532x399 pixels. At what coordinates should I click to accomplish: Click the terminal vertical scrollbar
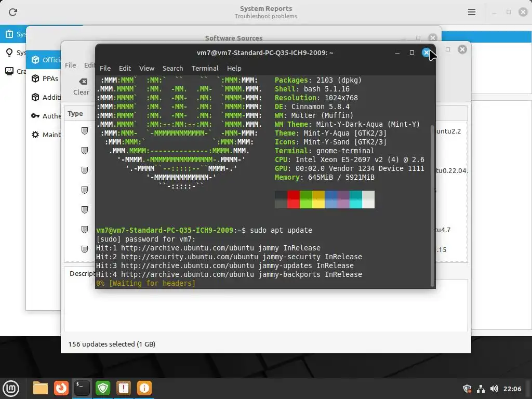click(x=432, y=205)
